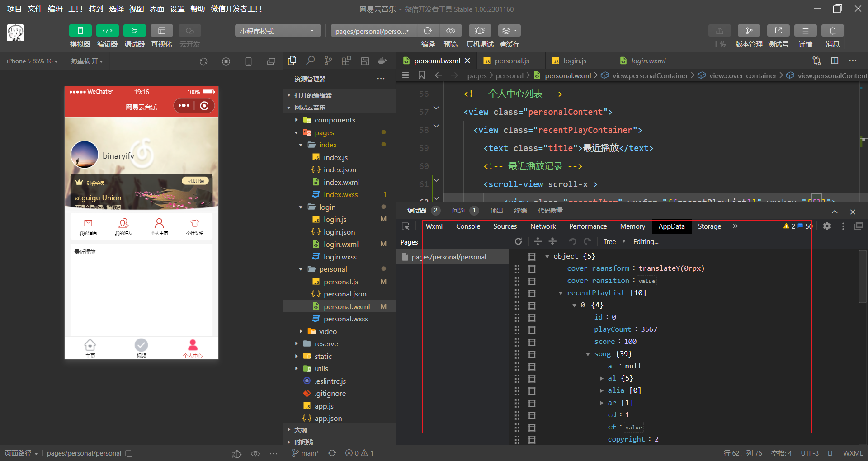
Task: Open the Tree view mode dropdown
Action: click(614, 241)
